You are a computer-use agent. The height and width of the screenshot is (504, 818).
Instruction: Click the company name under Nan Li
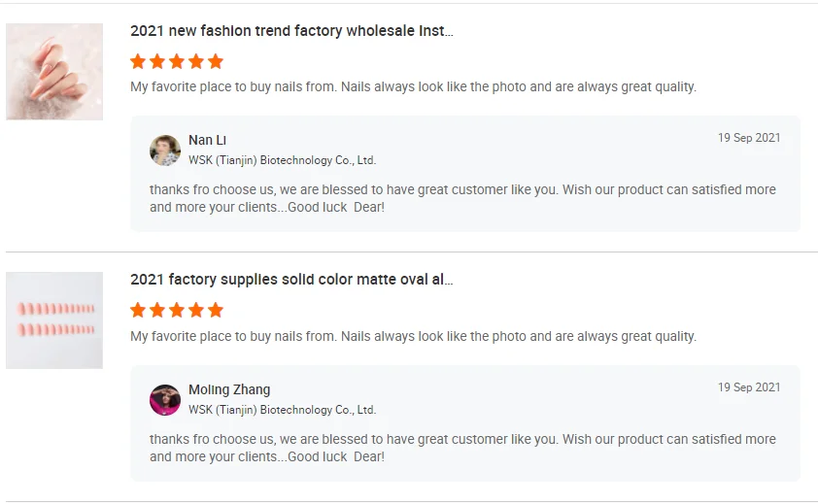click(282, 160)
